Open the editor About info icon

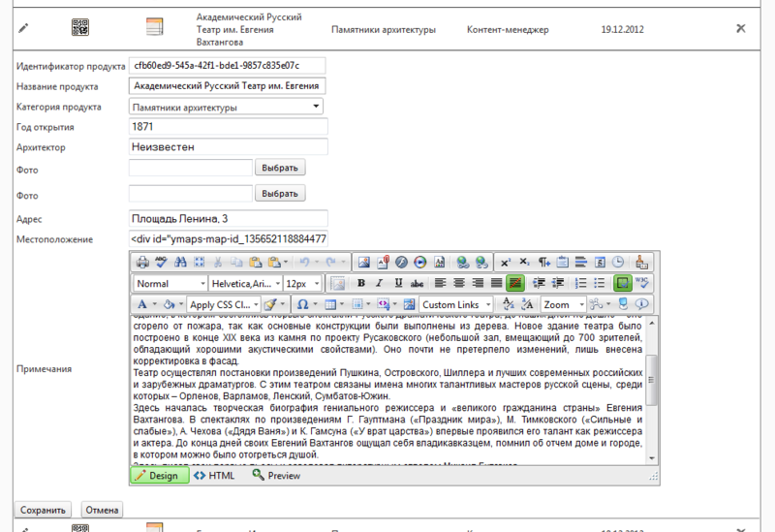point(641,304)
